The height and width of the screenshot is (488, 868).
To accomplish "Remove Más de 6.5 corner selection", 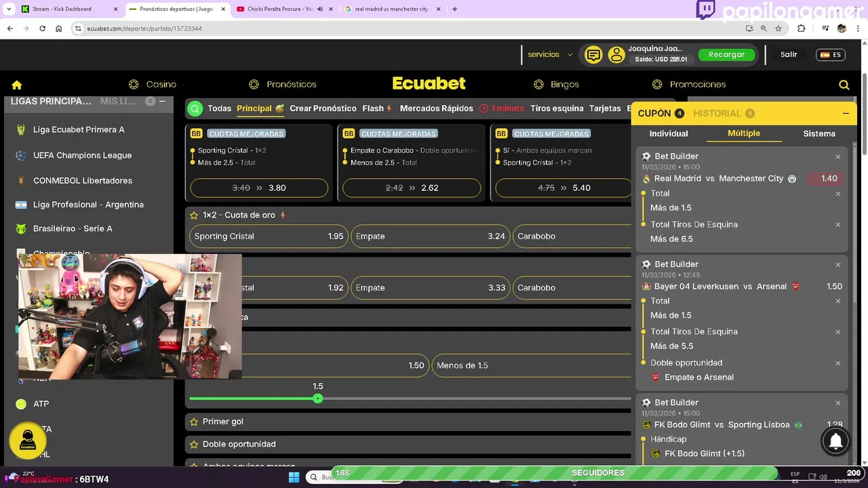I will pos(838,225).
